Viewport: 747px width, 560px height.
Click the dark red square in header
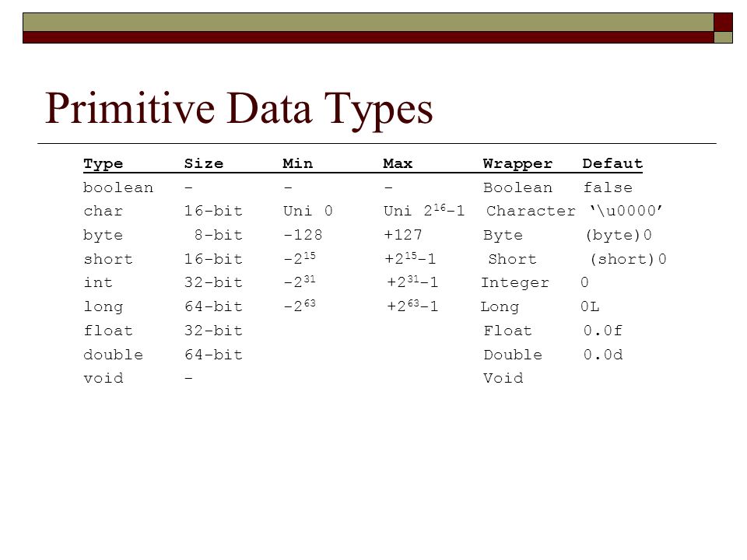(723, 23)
